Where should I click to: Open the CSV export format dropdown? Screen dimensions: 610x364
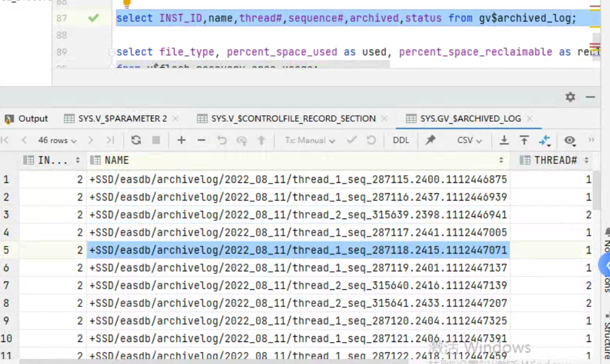tap(469, 140)
